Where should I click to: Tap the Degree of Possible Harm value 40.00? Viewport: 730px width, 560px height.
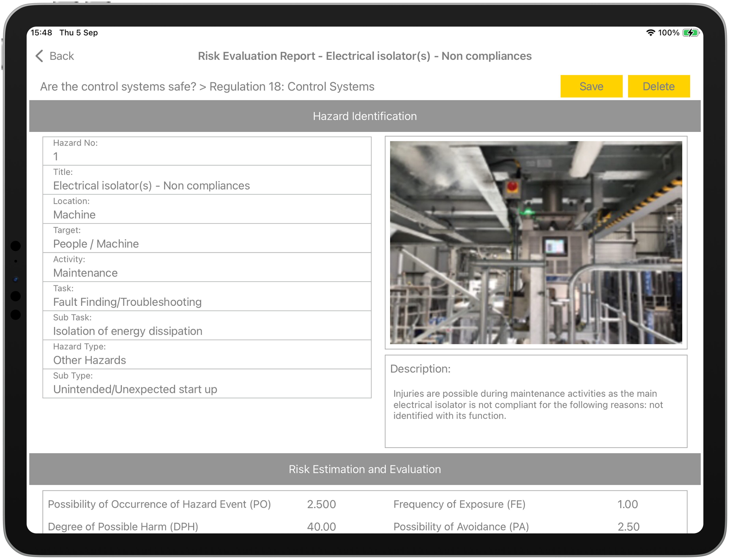pos(321,526)
